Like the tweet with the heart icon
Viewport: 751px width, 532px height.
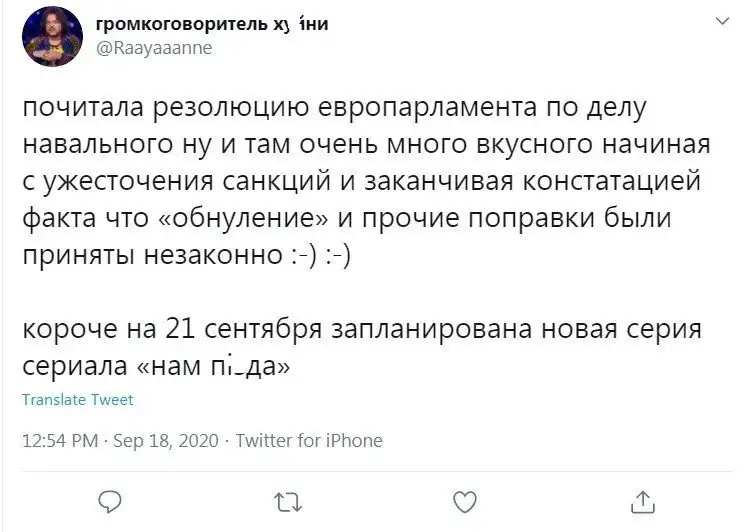click(464, 499)
